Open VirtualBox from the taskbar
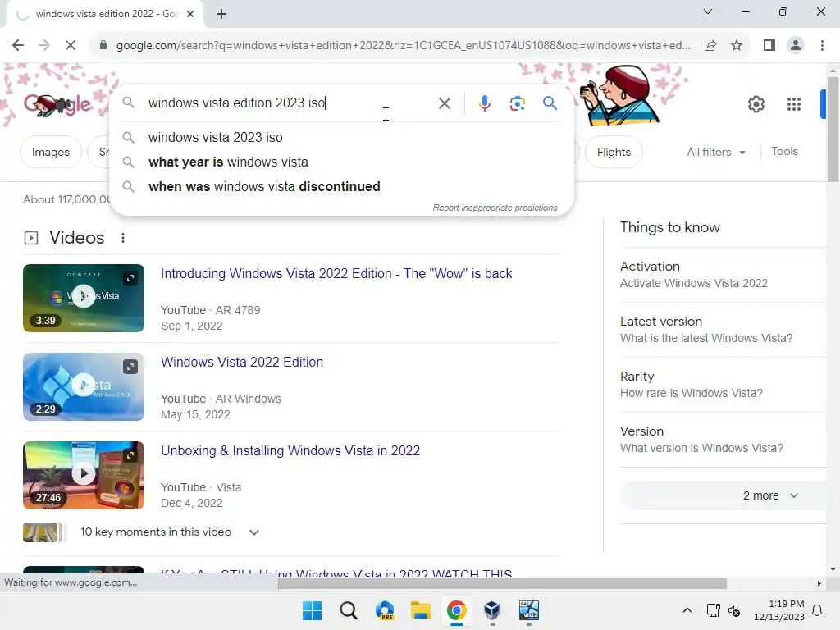This screenshot has width=840, height=630. [492, 610]
